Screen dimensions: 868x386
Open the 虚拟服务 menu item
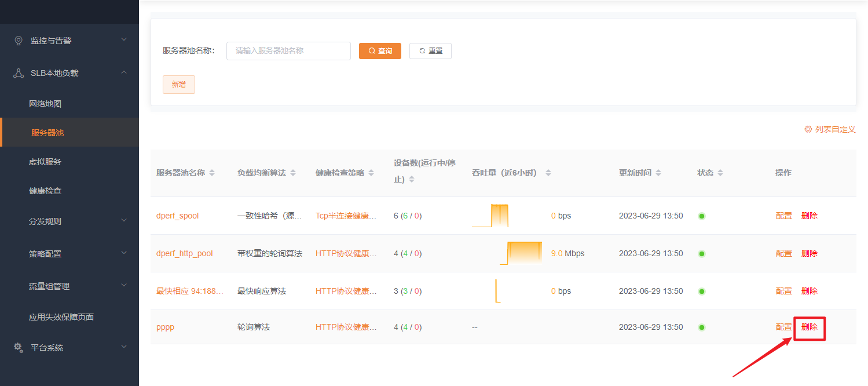(45, 162)
